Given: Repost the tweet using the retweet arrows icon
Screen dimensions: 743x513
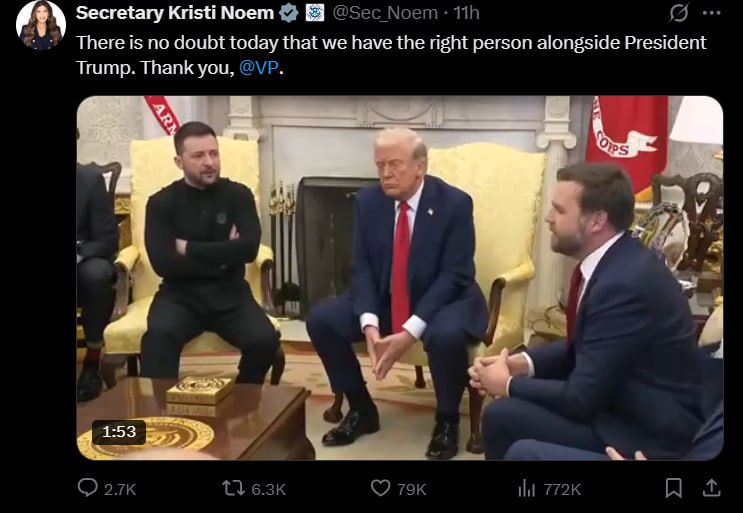Looking at the screenshot, I should click(x=233, y=488).
